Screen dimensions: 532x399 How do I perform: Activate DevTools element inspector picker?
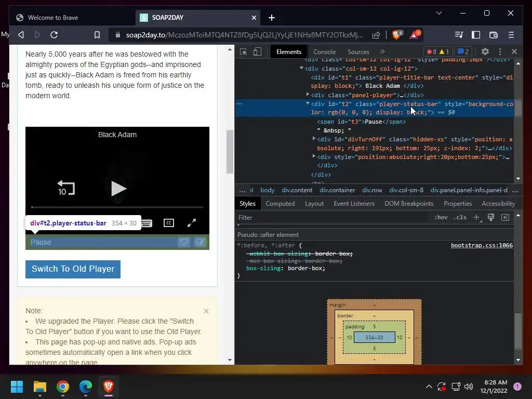[x=243, y=51]
